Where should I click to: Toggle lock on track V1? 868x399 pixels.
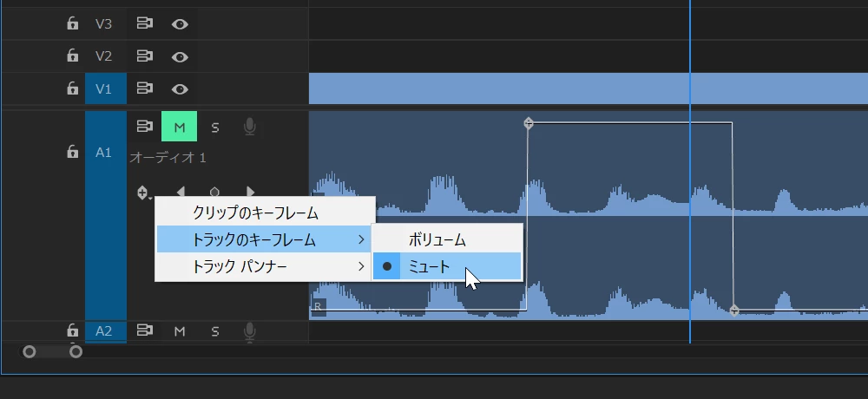[x=73, y=88]
